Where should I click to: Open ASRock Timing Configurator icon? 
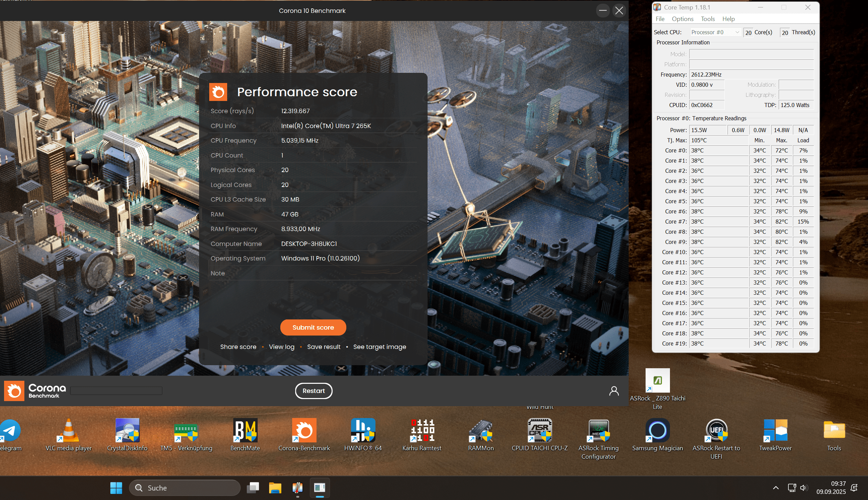(598, 431)
